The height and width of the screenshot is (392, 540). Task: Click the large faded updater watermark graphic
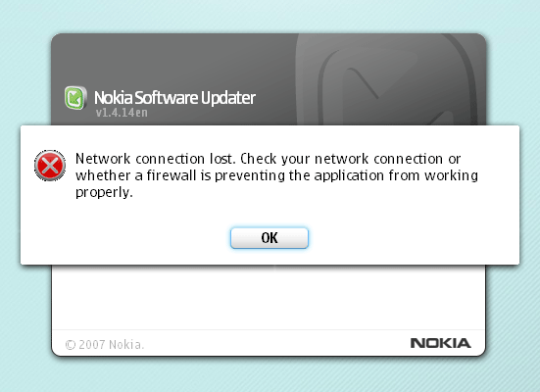coord(387,79)
